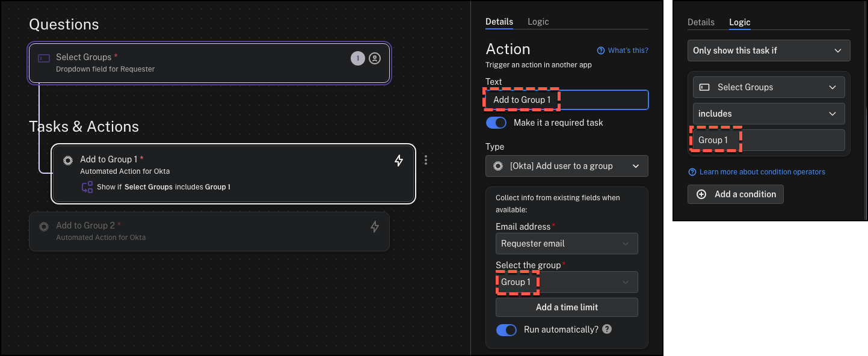The width and height of the screenshot is (868, 356).
Task: Click the help icon beside Run automatically
Action: click(x=607, y=329)
